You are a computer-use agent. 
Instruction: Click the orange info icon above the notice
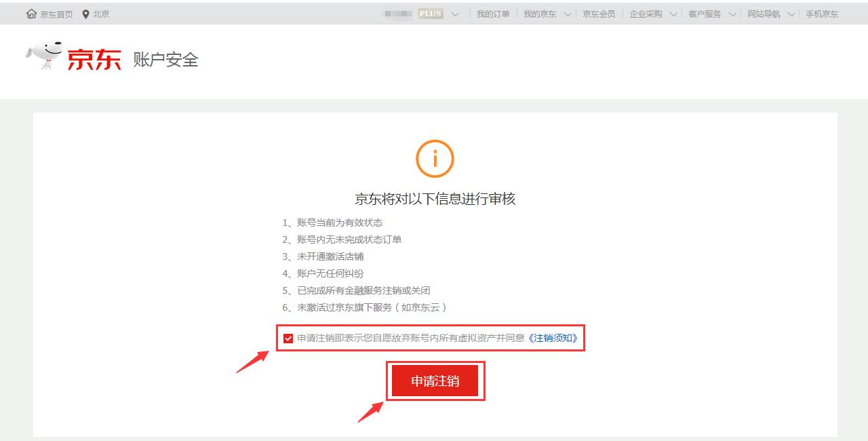pyautogui.click(x=435, y=159)
